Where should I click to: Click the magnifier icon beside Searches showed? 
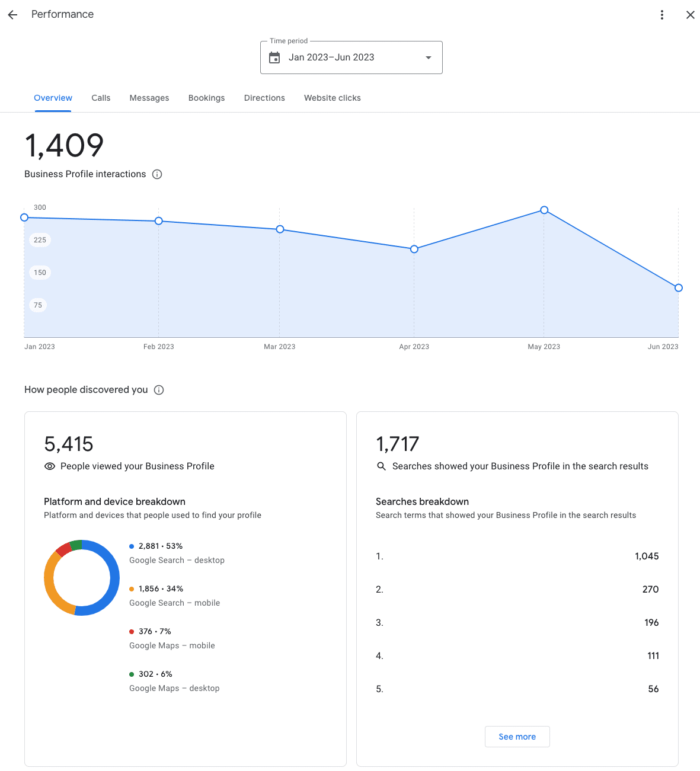[x=382, y=466]
